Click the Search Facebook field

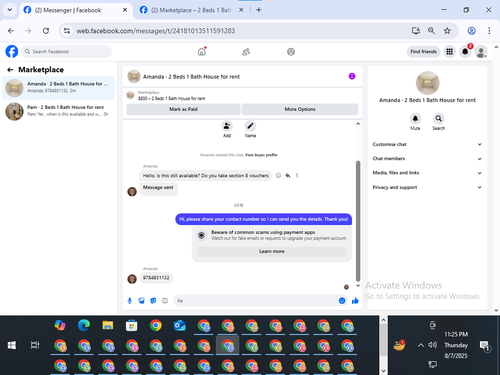point(67,52)
